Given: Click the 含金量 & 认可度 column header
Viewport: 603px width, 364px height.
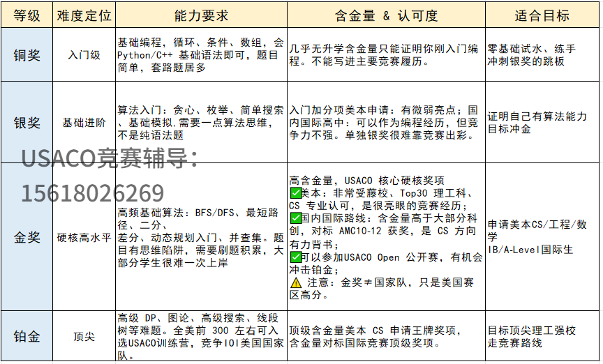Looking at the screenshot, I should (386, 15).
